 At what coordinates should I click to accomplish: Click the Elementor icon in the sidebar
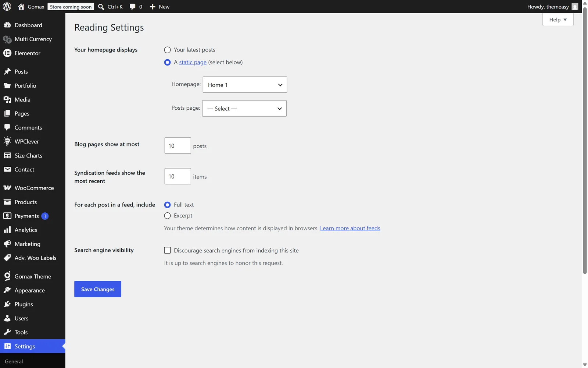pos(7,53)
